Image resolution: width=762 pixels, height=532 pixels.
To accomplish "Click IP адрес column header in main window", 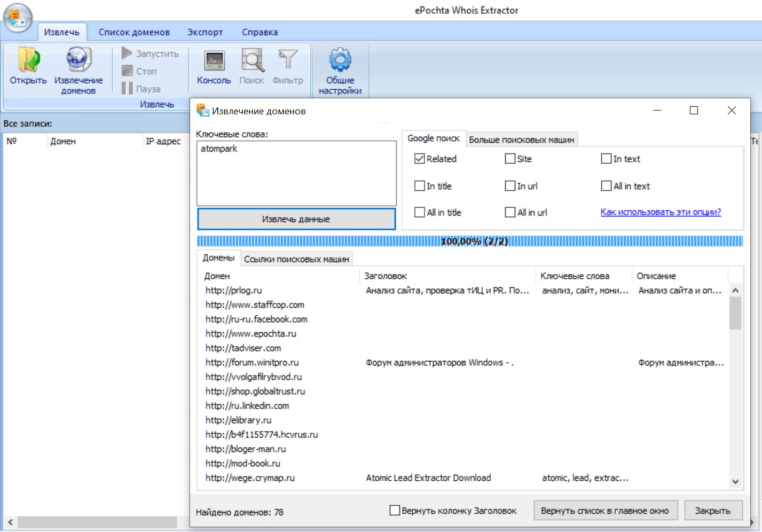I will point(166,141).
